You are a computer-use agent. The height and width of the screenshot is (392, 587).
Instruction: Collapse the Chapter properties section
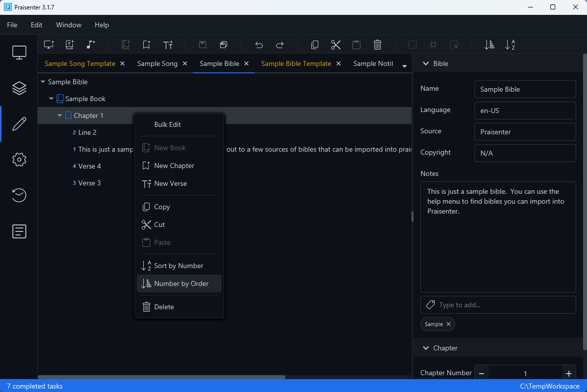pyautogui.click(x=425, y=348)
